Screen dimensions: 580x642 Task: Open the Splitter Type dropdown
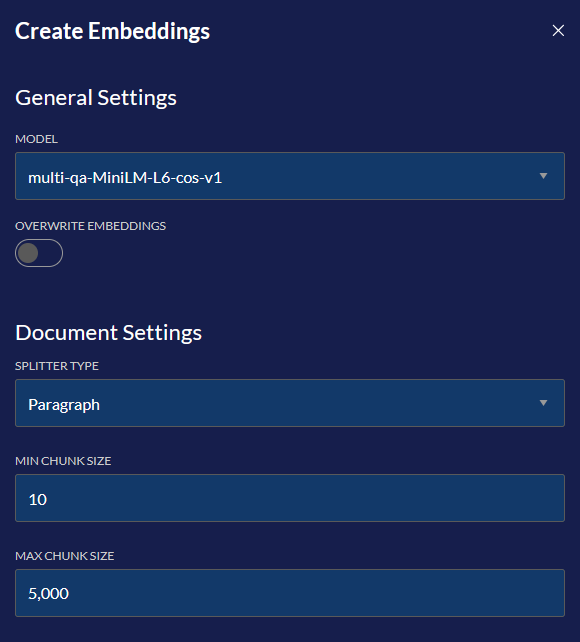click(290, 403)
